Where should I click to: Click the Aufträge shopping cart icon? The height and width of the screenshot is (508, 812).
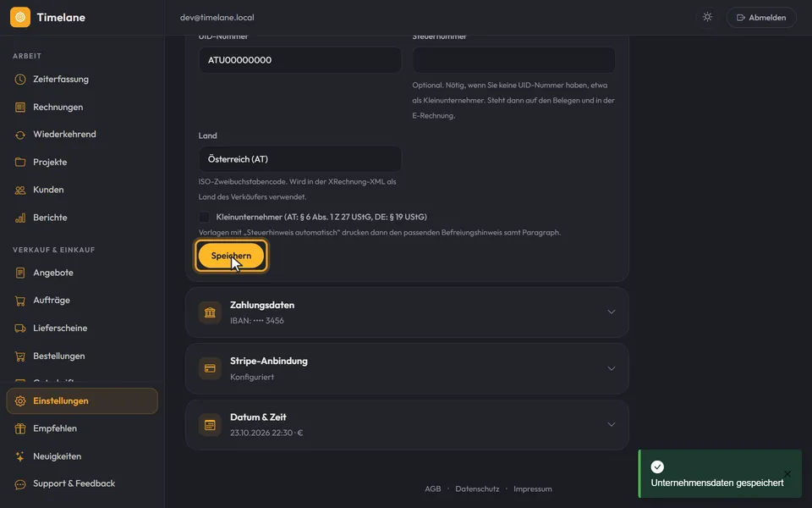pos(20,301)
